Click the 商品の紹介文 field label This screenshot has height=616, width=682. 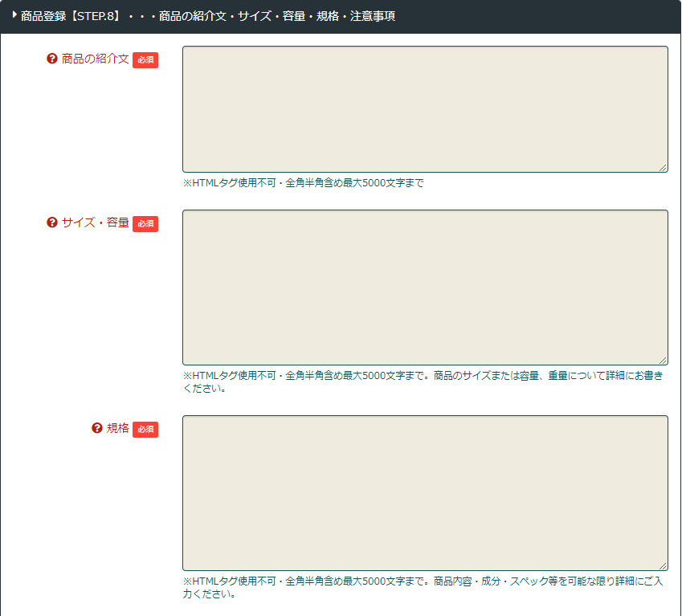click(x=95, y=59)
